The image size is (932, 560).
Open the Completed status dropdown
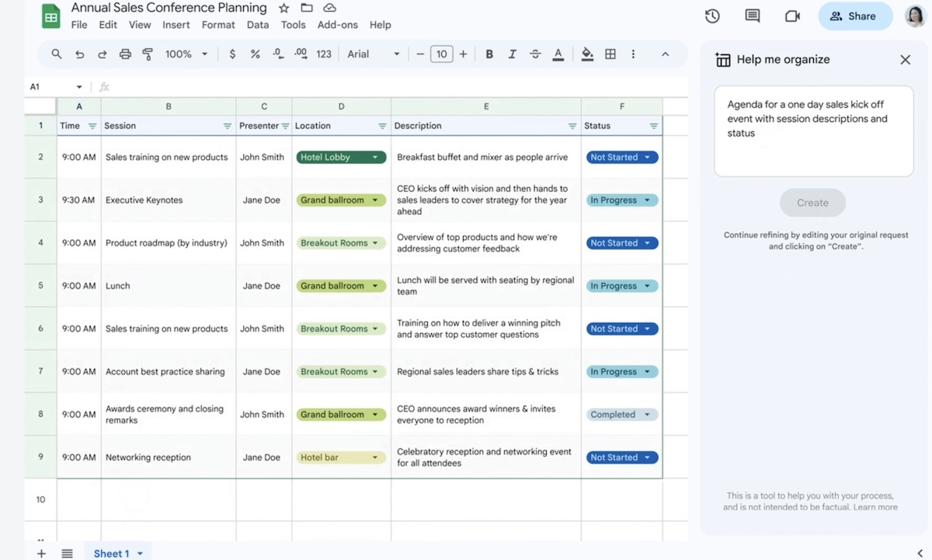click(x=647, y=415)
